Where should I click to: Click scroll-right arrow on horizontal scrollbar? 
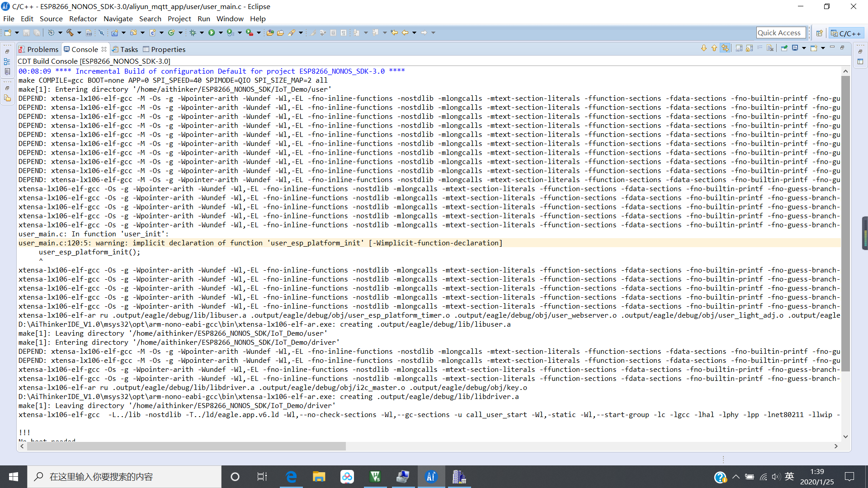(836, 446)
